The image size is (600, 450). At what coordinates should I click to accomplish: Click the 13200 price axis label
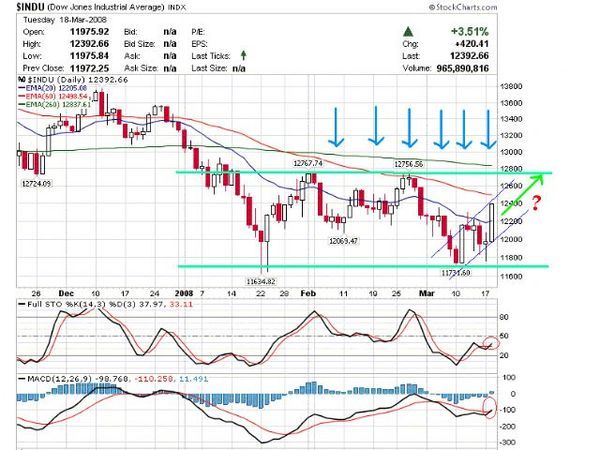(x=512, y=135)
